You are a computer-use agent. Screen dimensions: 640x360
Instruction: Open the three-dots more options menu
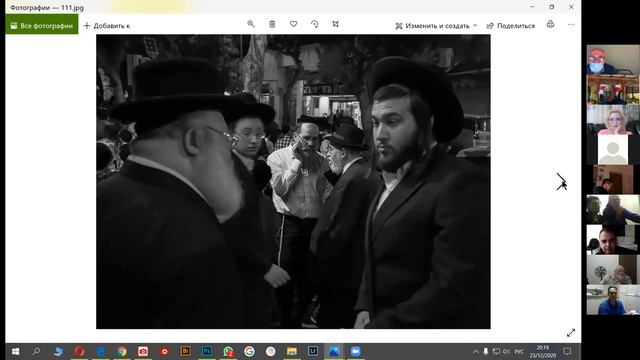pyautogui.click(x=571, y=25)
